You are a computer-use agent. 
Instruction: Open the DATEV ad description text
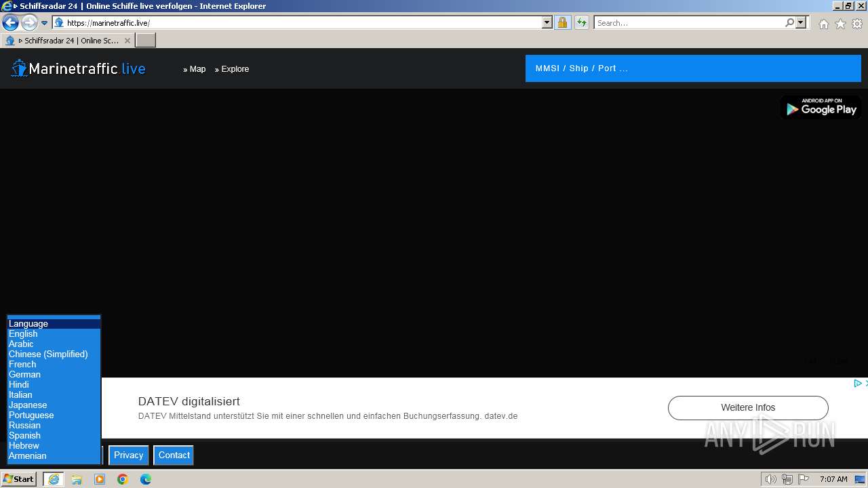point(328,416)
